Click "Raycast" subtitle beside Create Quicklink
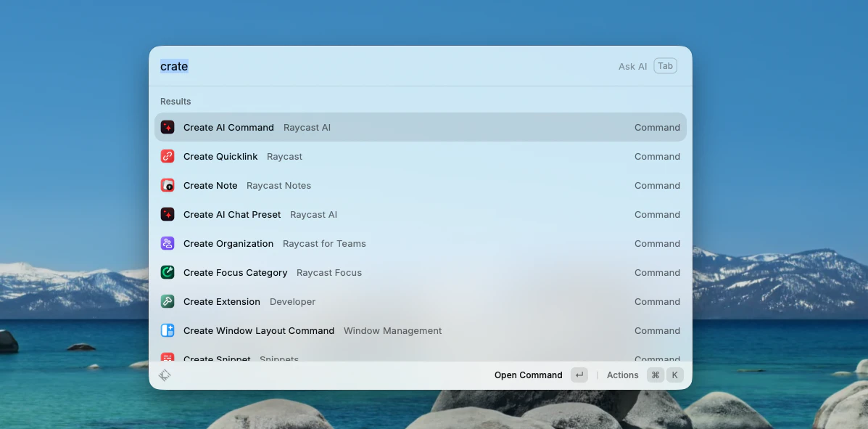 click(284, 157)
